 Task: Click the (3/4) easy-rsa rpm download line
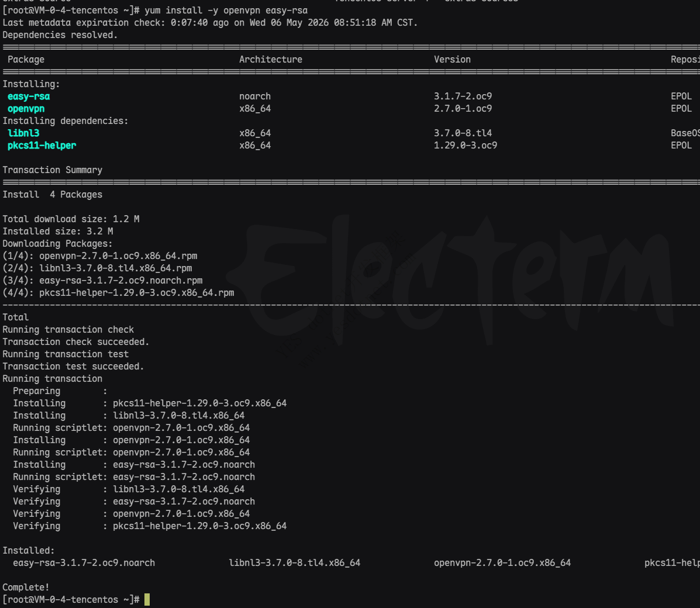(x=103, y=281)
